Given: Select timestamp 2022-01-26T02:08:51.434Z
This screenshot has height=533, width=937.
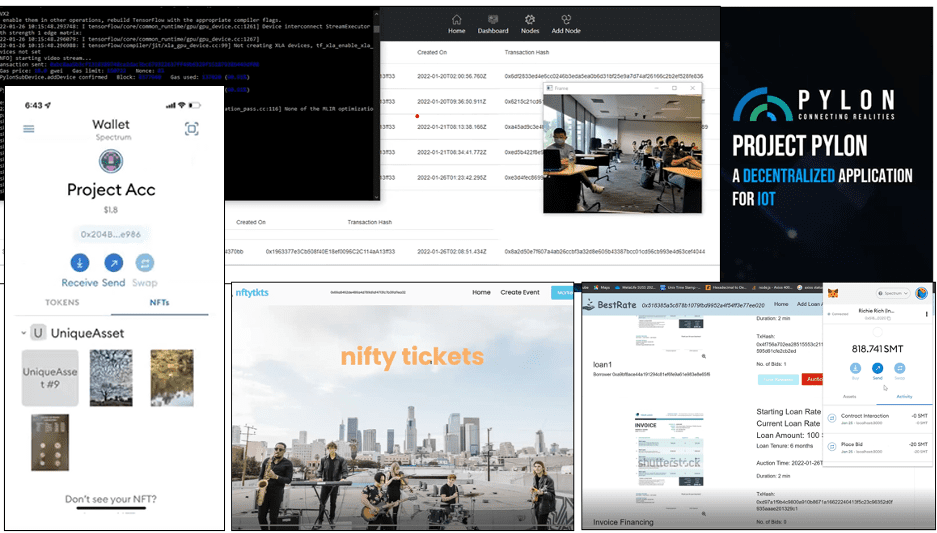Looking at the screenshot, I should (452, 252).
